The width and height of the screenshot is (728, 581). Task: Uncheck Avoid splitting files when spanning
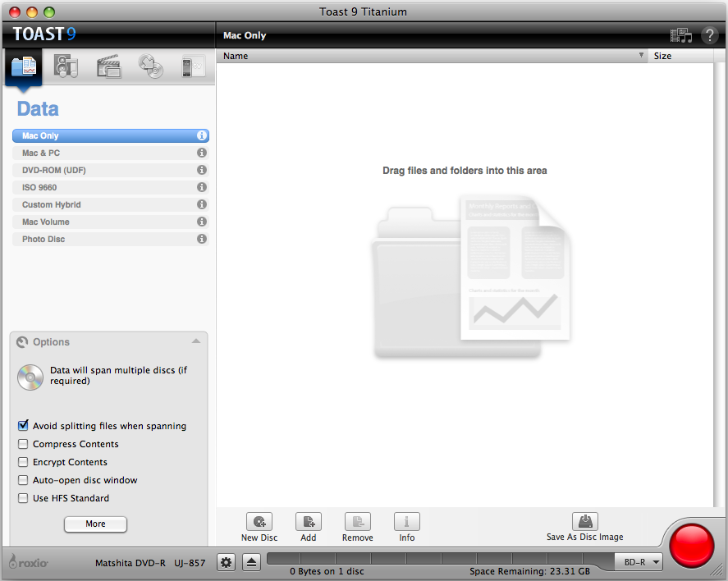23,426
